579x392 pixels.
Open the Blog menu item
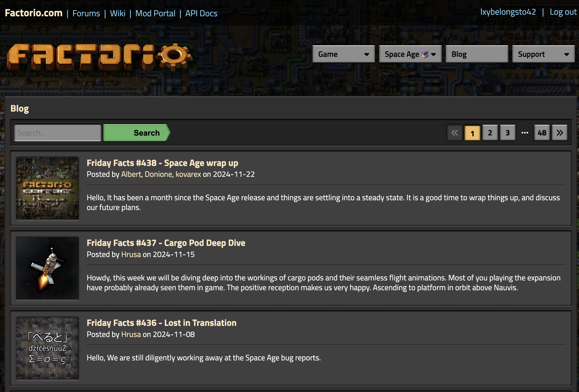pyautogui.click(x=477, y=54)
